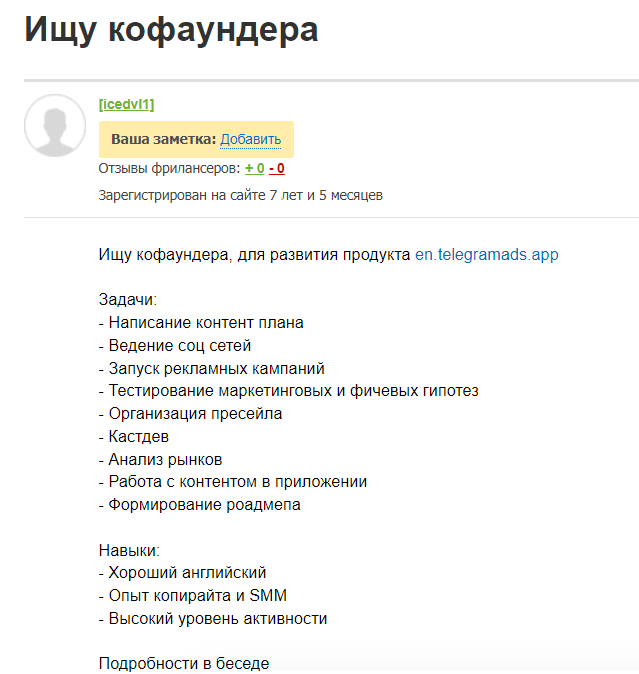Viewport: 639px width, 674px height.
Task: Click the Подробности в беседе text
Action: pos(184,663)
